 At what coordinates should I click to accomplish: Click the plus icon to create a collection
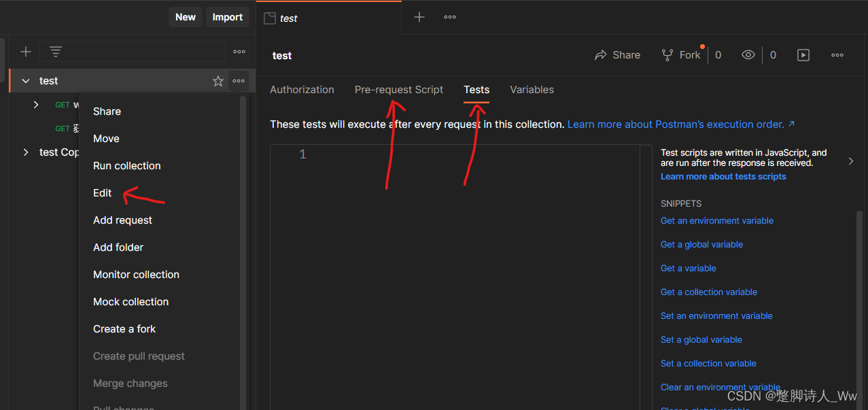click(26, 52)
